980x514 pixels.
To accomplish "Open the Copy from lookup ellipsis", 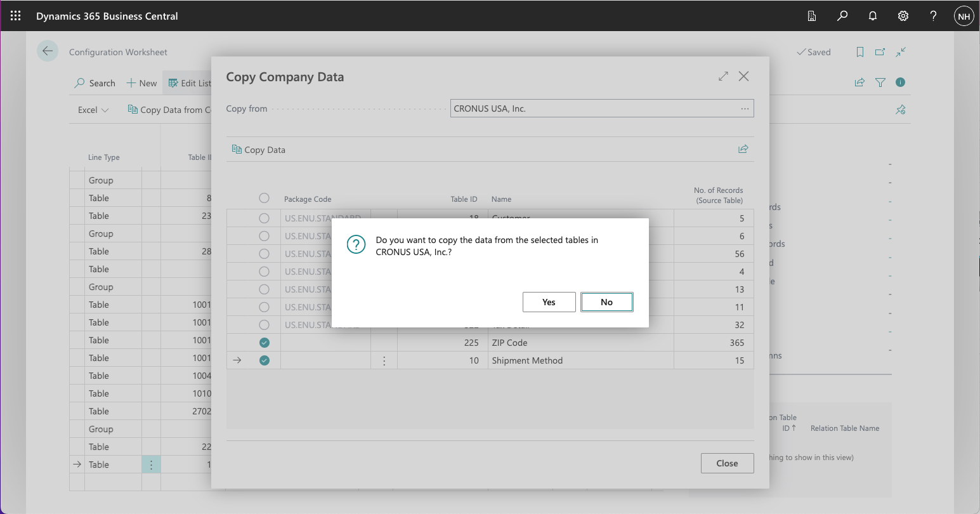I will pyautogui.click(x=745, y=109).
